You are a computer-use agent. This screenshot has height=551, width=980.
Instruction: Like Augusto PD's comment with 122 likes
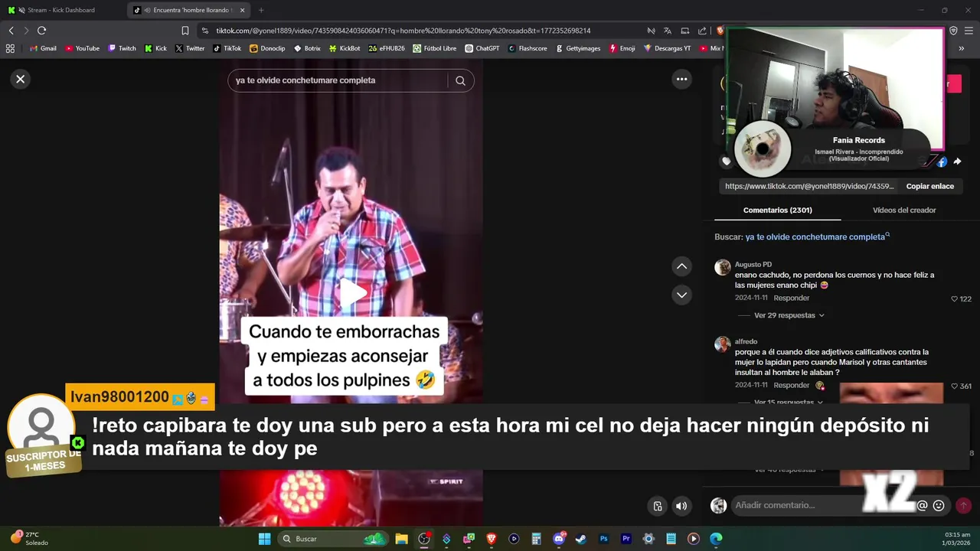pyautogui.click(x=954, y=298)
